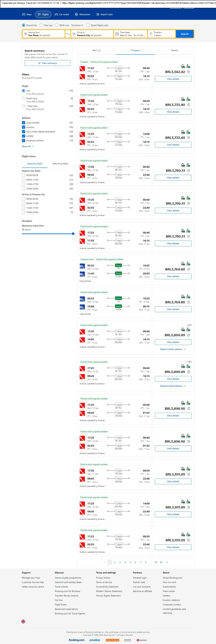Viewport: 216px width, 644px height.
Task: Click the info icon beside the Best tab
Action: (99, 50)
